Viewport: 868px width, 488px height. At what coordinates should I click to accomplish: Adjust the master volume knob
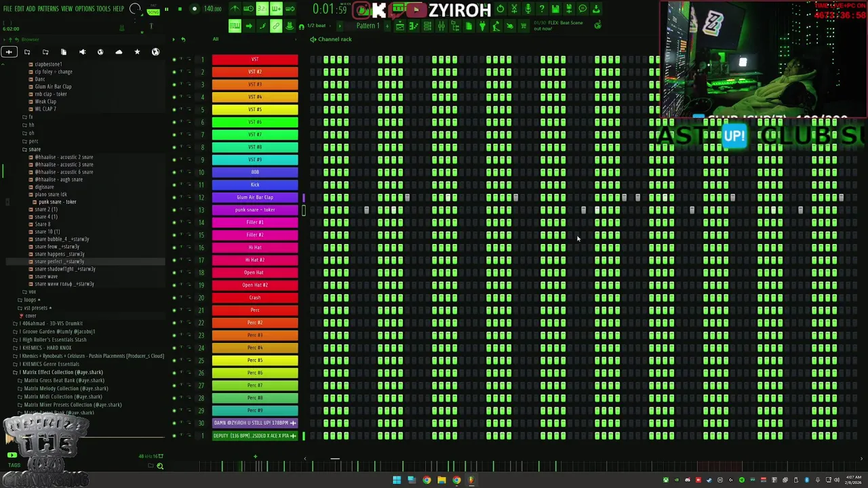(x=135, y=9)
